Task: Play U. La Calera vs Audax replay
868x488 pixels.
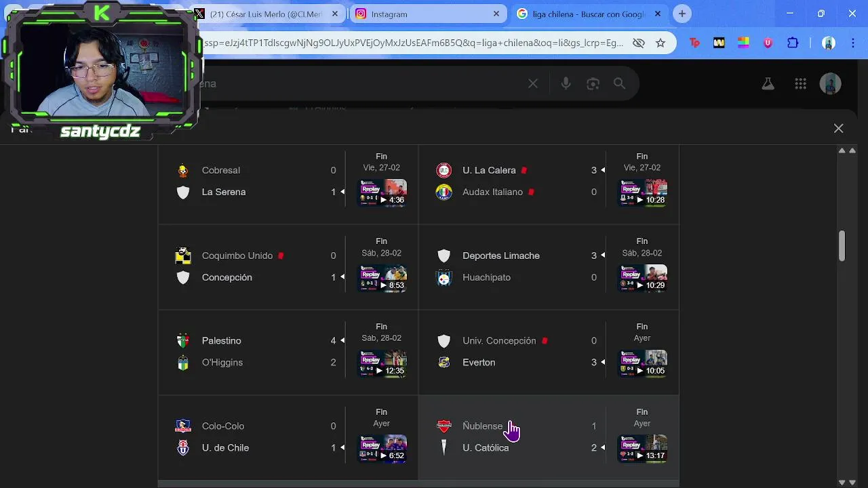Action: pos(643,192)
